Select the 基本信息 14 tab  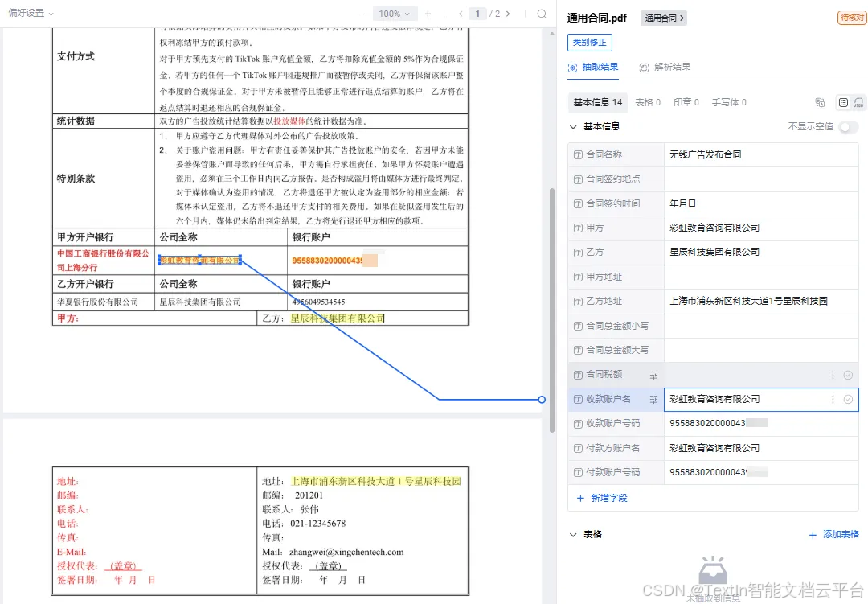click(598, 102)
